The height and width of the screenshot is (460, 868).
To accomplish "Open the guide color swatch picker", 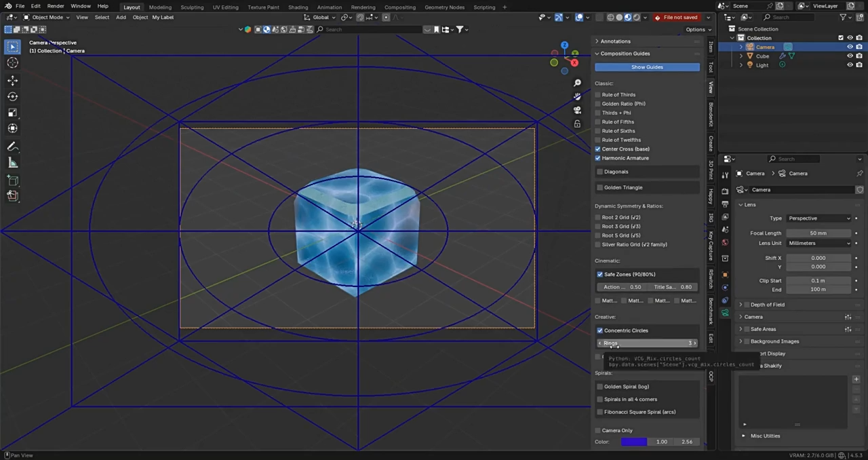I will tap(633, 442).
